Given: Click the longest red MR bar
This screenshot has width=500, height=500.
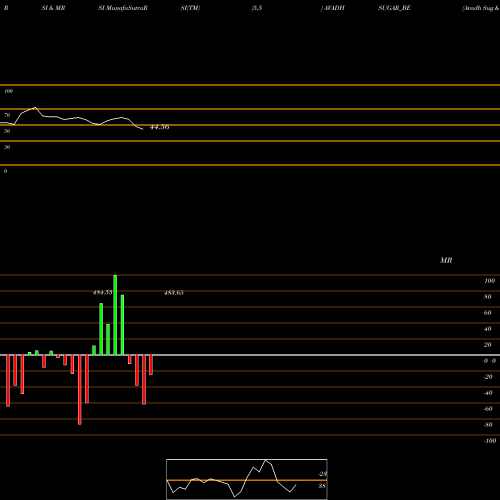Looking at the screenshot, I should (x=80, y=390).
